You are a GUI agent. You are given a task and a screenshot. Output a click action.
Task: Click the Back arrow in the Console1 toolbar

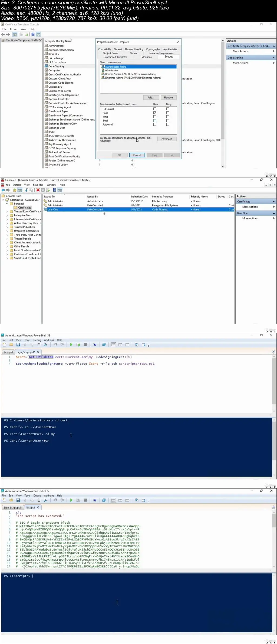pyautogui.click(x=3, y=190)
